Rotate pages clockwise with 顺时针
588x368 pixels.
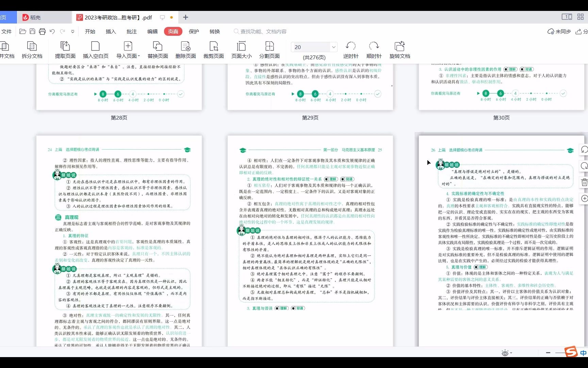(374, 50)
